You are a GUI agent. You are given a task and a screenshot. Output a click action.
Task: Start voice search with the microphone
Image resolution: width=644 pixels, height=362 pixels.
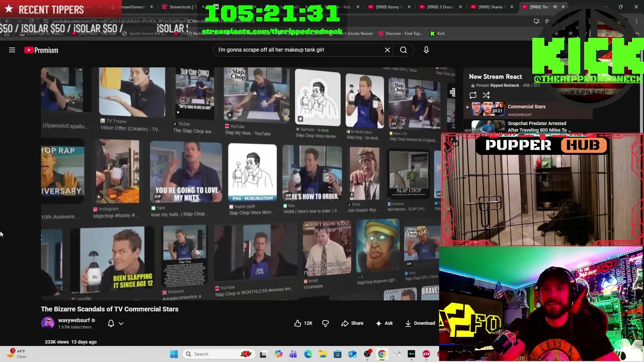[x=426, y=50]
